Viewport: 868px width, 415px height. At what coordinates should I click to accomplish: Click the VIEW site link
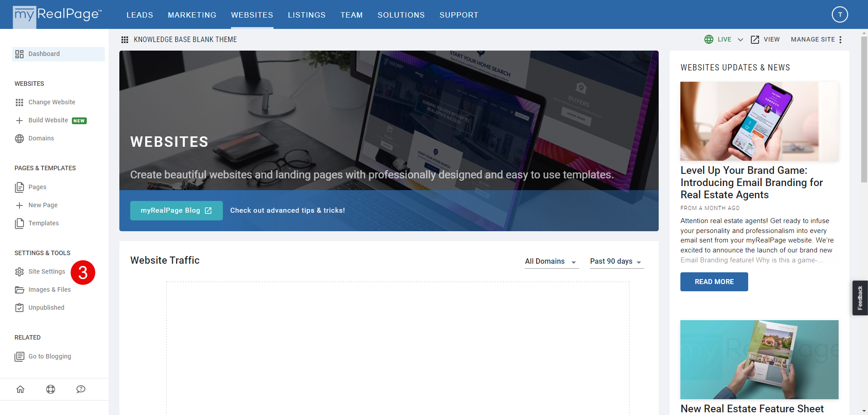(772, 40)
